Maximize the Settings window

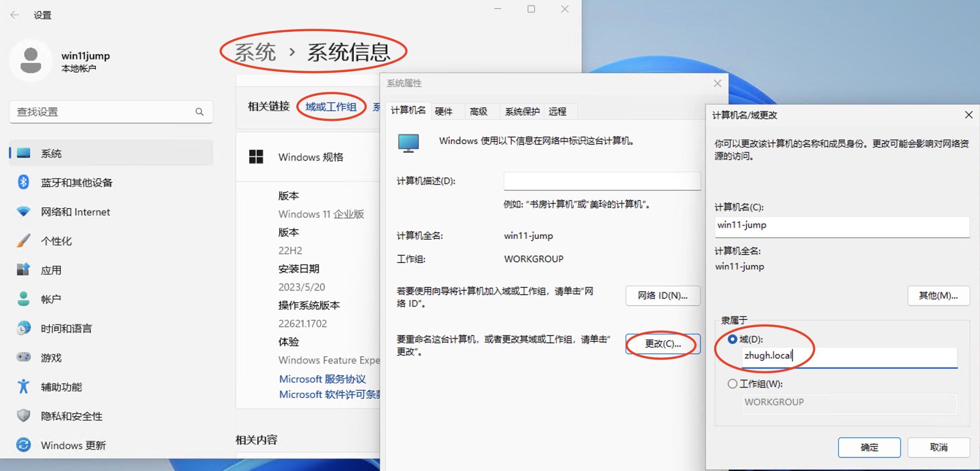coord(531,9)
